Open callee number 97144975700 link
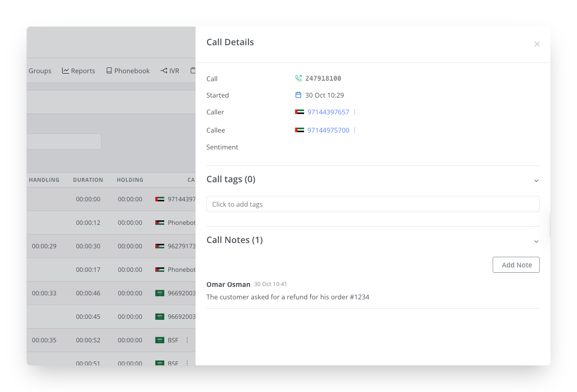This screenshot has width=577, height=392. [328, 130]
